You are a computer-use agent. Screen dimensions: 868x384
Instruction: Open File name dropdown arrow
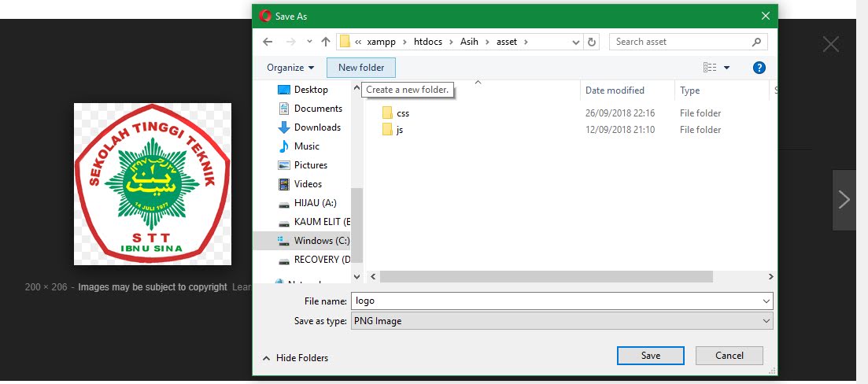pyautogui.click(x=766, y=301)
